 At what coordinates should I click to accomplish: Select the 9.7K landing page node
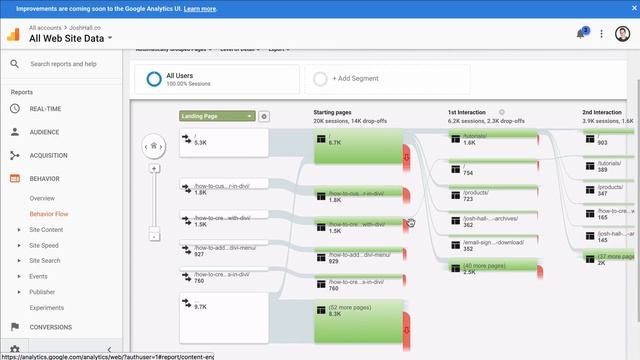pyautogui.click(x=224, y=318)
